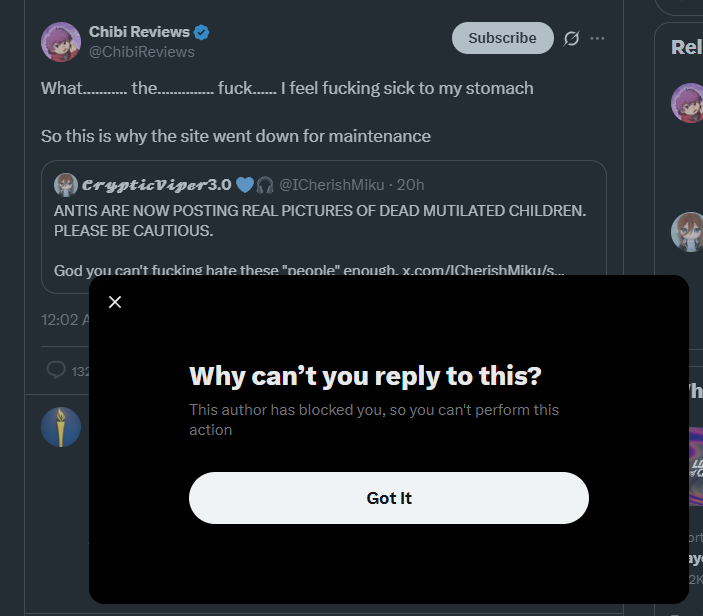Click the 20h timestamp on quoted post
The height and width of the screenshot is (616, 703).
411,184
